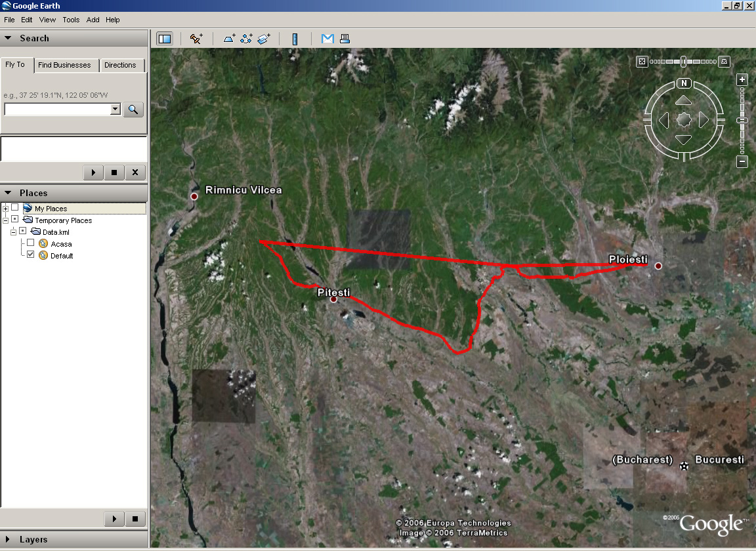756x551 pixels.
Task: Select the Ruler measurement tool
Action: point(295,39)
